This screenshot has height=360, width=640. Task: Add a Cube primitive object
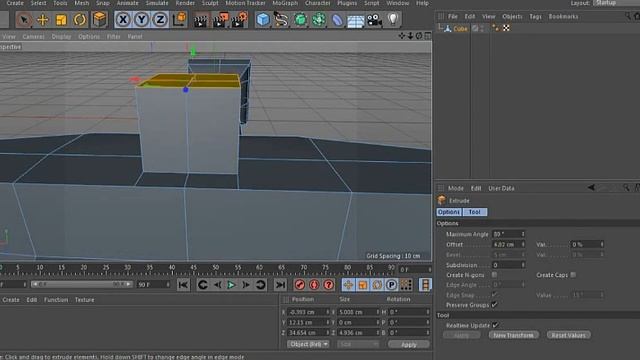tap(263, 20)
